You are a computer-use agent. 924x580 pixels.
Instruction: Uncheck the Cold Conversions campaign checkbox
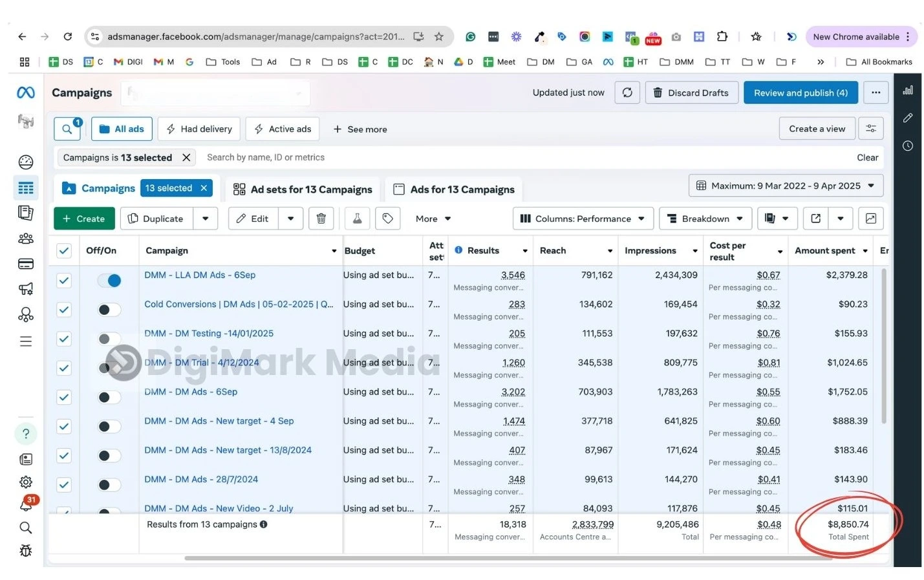[x=64, y=310]
